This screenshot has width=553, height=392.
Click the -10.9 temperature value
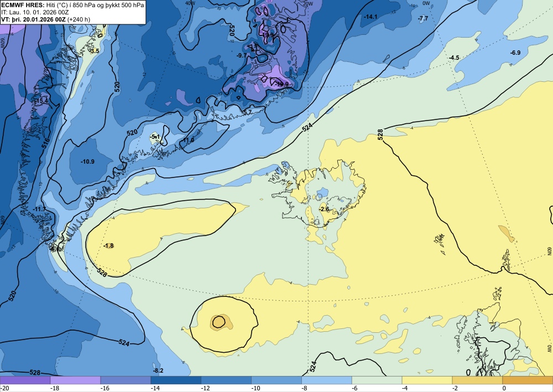pos(87,162)
